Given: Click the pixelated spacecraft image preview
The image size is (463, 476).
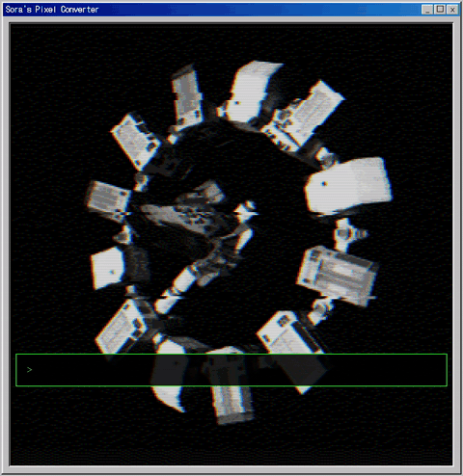Looking at the screenshot, I should click(231, 244).
